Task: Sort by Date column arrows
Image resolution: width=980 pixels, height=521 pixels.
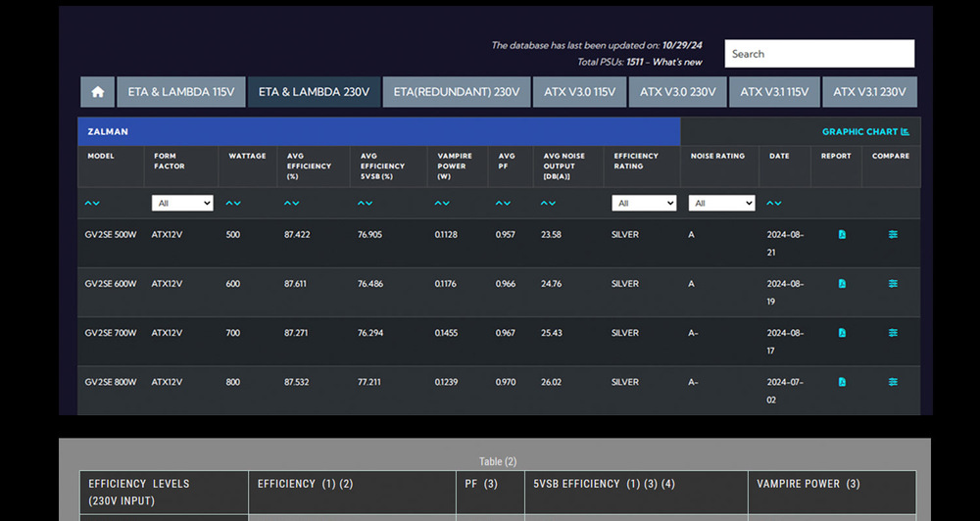Action: click(774, 203)
